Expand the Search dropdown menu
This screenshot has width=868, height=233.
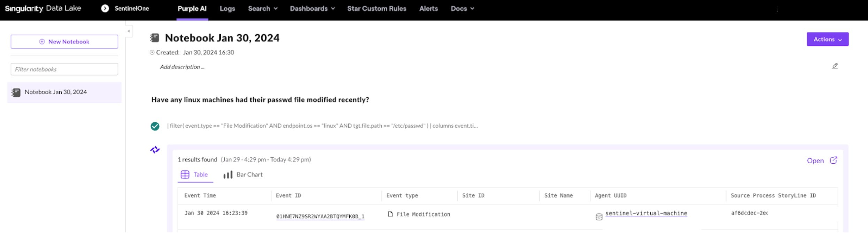tap(262, 8)
